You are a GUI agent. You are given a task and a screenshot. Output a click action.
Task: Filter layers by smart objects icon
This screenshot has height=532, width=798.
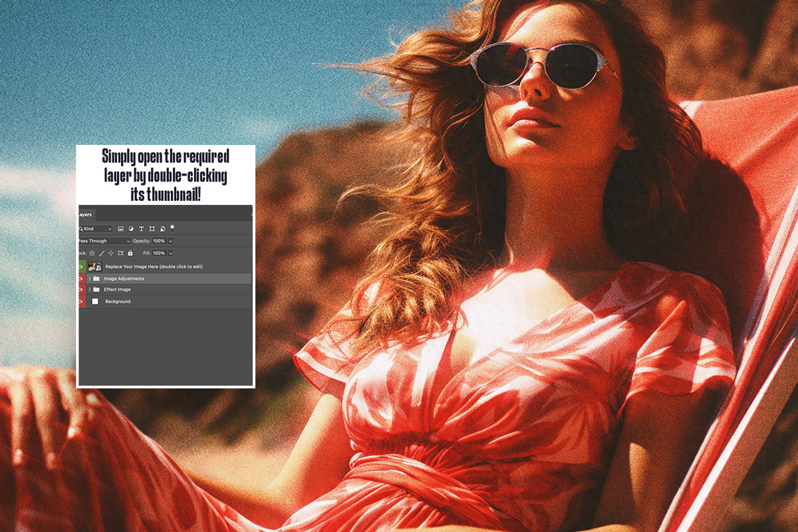pyautogui.click(x=163, y=229)
